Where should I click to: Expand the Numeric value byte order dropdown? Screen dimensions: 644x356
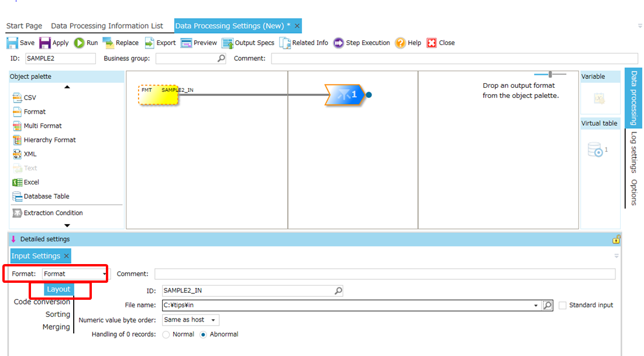pyautogui.click(x=213, y=320)
